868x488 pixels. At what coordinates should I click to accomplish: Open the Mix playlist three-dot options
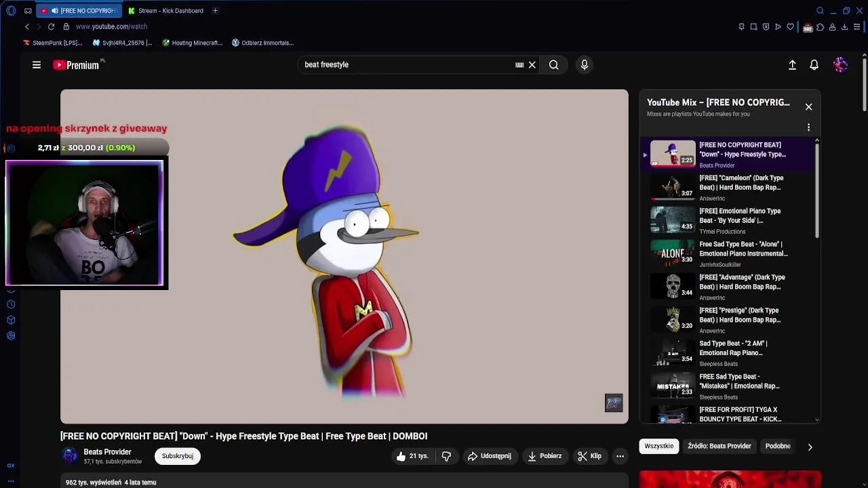[x=808, y=127]
